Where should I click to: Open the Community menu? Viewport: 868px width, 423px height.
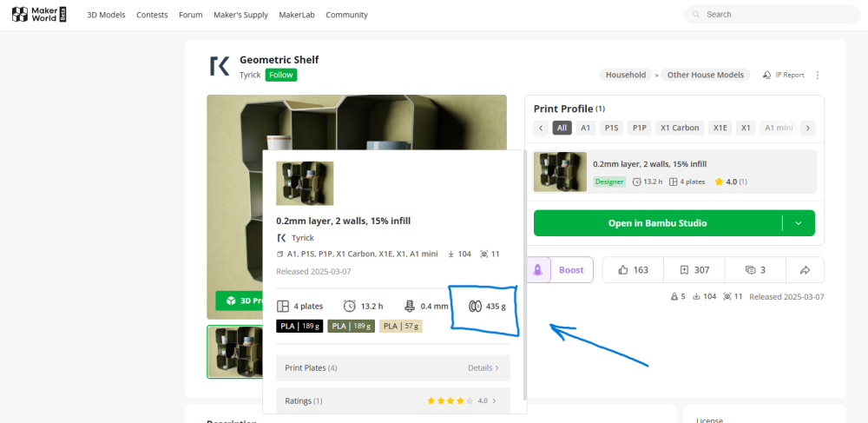[x=346, y=15]
